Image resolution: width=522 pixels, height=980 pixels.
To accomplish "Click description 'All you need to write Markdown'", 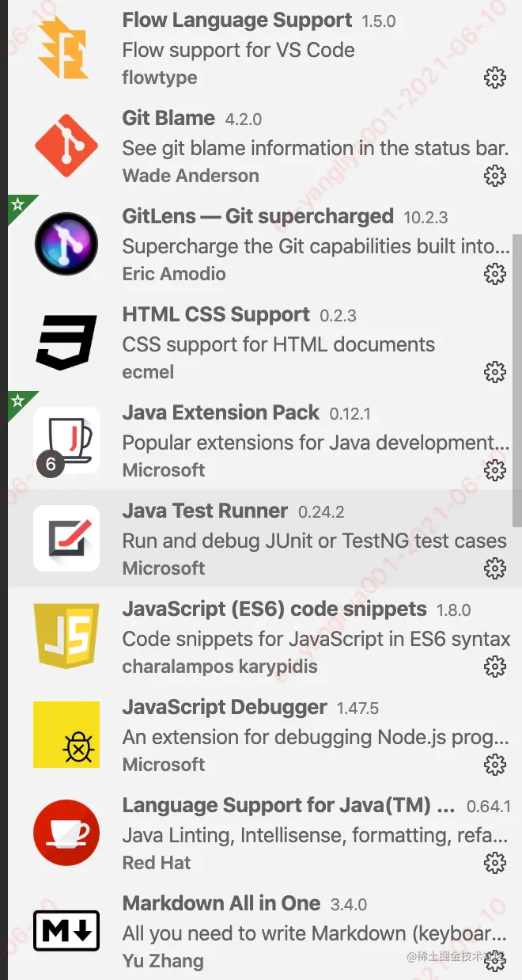I will tap(316, 933).
